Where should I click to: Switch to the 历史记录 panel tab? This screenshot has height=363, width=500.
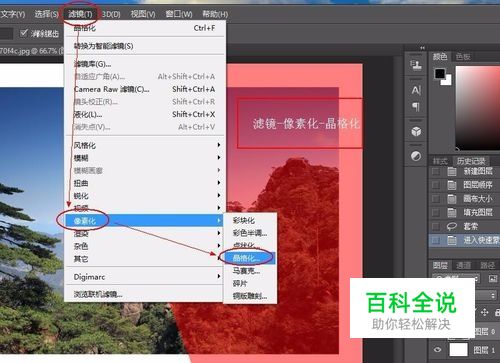(x=471, y=162)
